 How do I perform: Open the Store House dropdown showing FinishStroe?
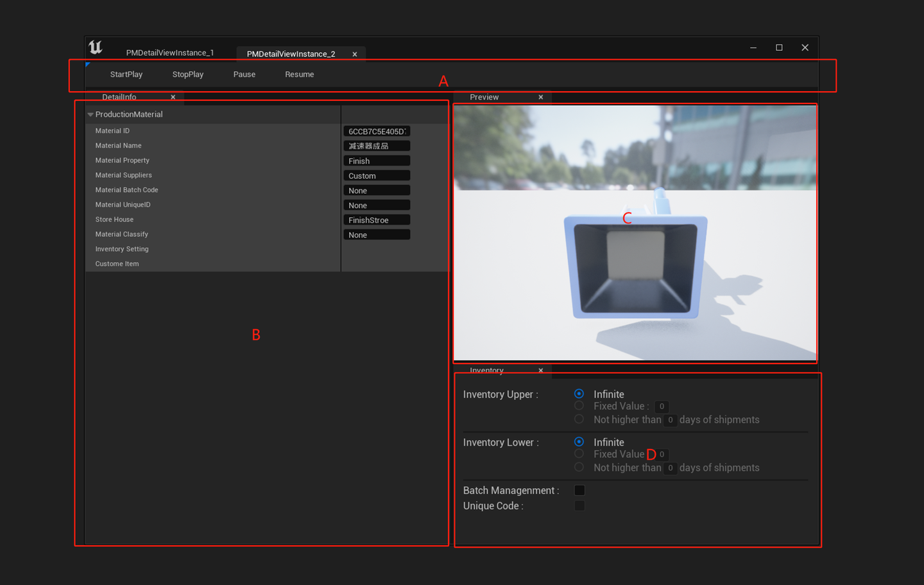click(x=376, y=219)
